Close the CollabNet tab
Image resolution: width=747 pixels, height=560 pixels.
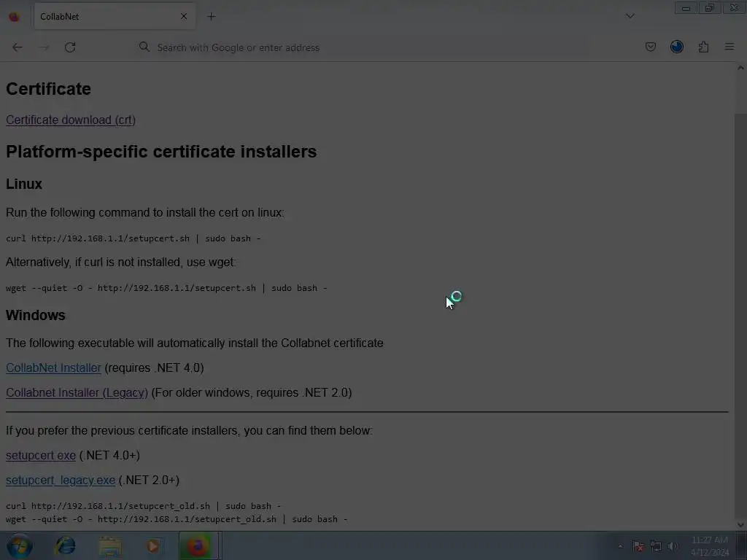184,16
